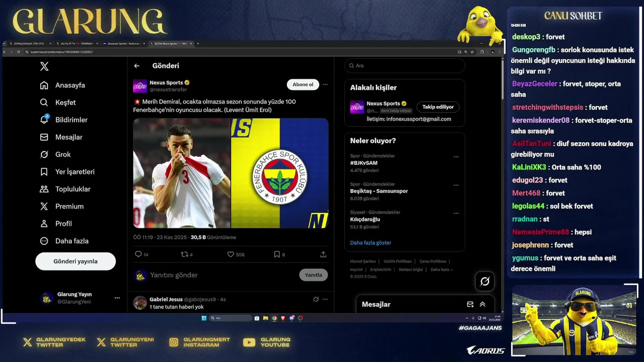Click the Gönderi yayınla button
Viewport: 644px width, 362px height.
pyautogui.click(x=75, y=261)
